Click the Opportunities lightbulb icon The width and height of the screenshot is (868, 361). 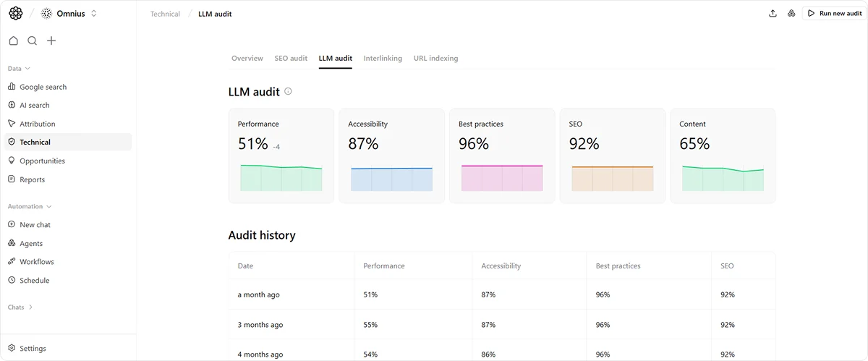pyautogui.click(x=12, y=161)
